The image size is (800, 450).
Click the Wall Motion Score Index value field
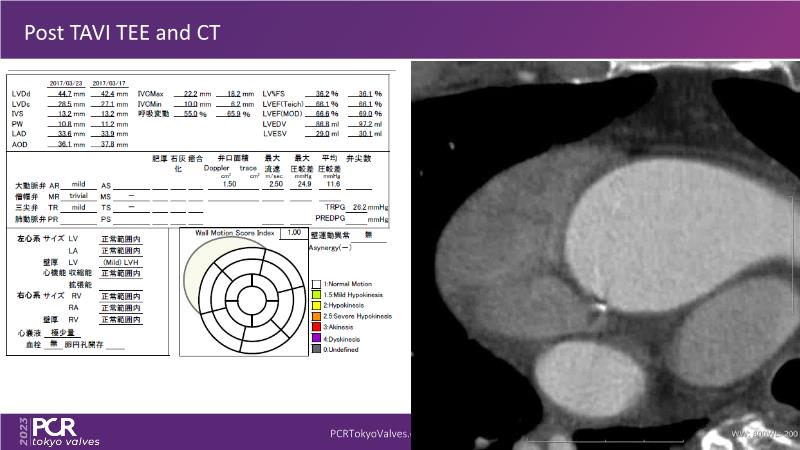pos(292,232)
